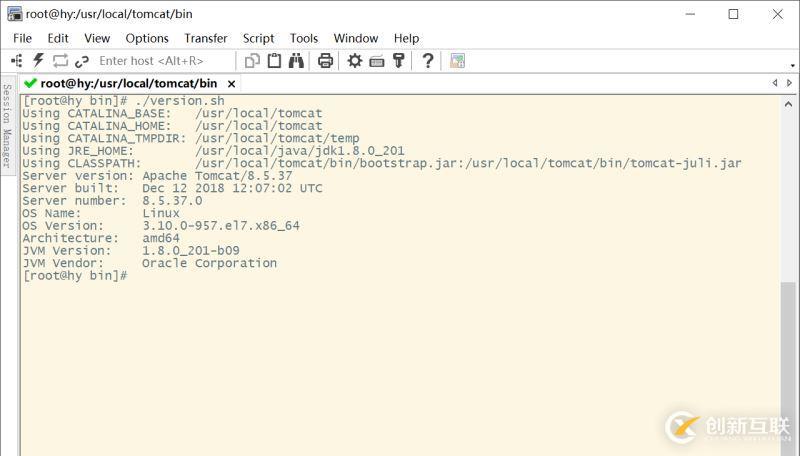Click the tab scroll left arrow
Image resolution: width=800 pixels, height=456 pixels.
pyautogui.click(x=775, y=83)
